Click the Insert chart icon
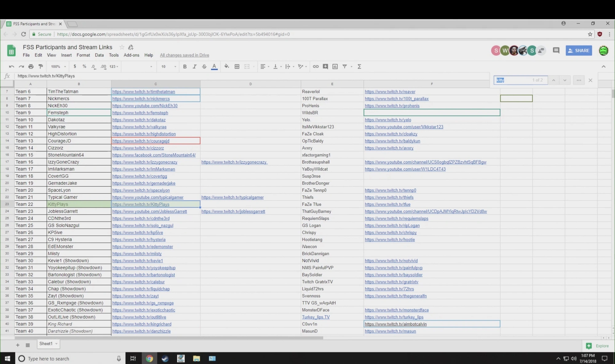 [x=335, y=66]
